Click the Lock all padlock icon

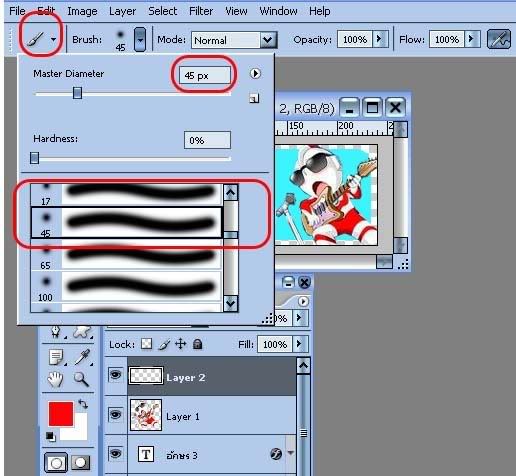pos(198,344)
